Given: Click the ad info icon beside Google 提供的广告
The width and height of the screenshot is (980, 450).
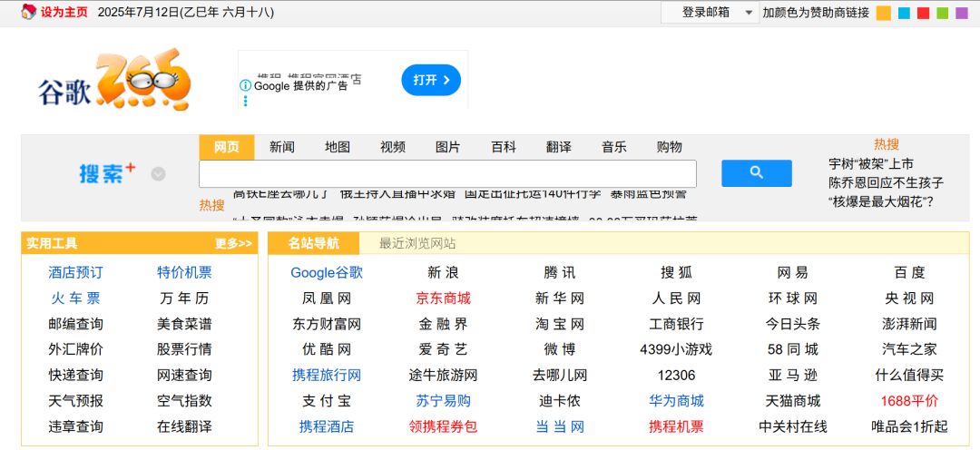Looking at the screenshot, I should coord(246,85).
